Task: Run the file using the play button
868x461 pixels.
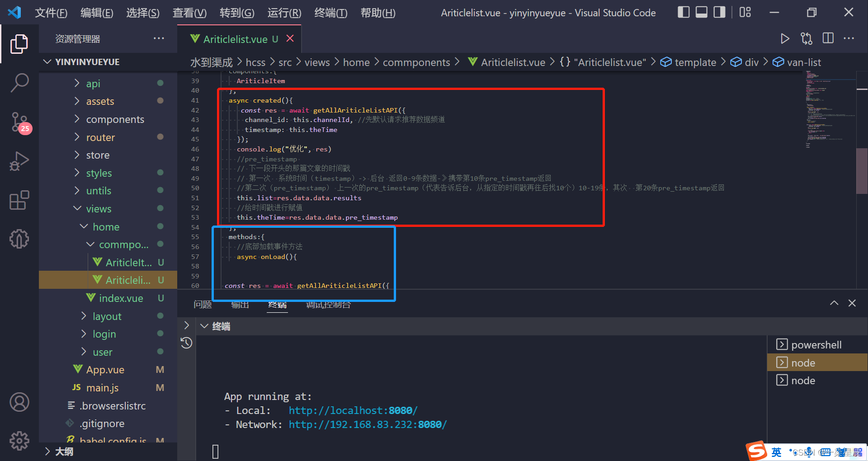Action: pos(785,39)
